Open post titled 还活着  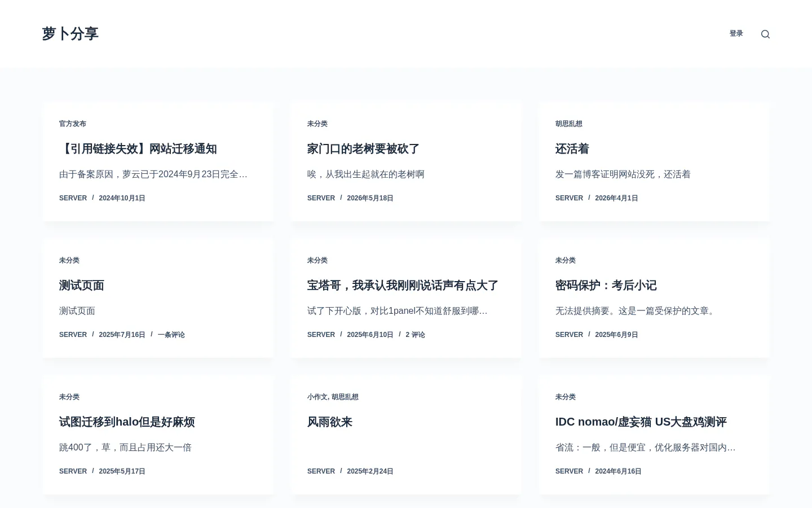(x=572, y=149)
